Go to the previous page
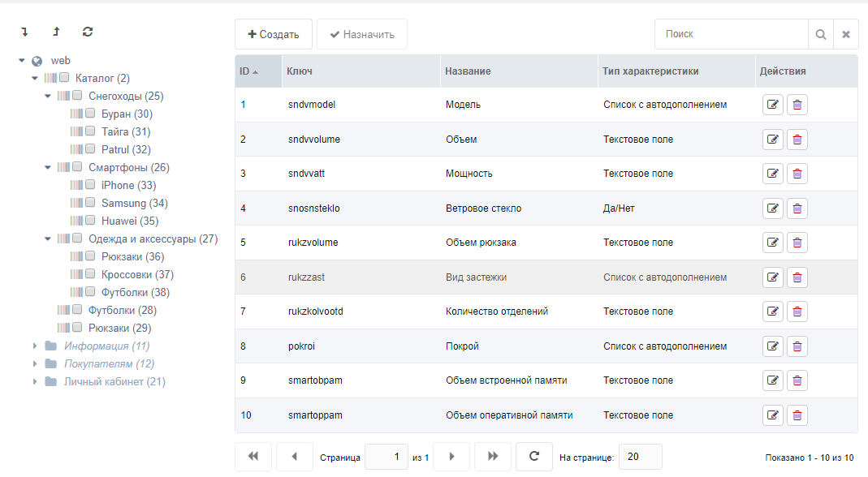Screen dimensions: 868x477 (295, 457)
